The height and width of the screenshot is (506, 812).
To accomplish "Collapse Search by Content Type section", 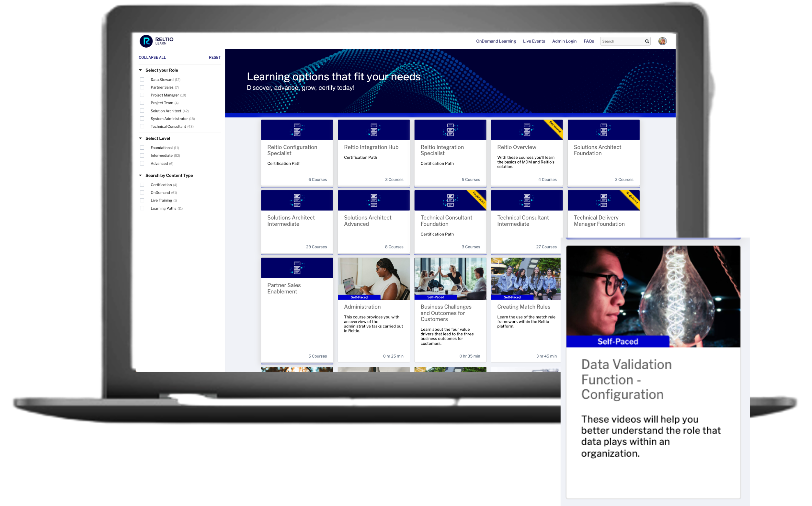I will 141,175.
